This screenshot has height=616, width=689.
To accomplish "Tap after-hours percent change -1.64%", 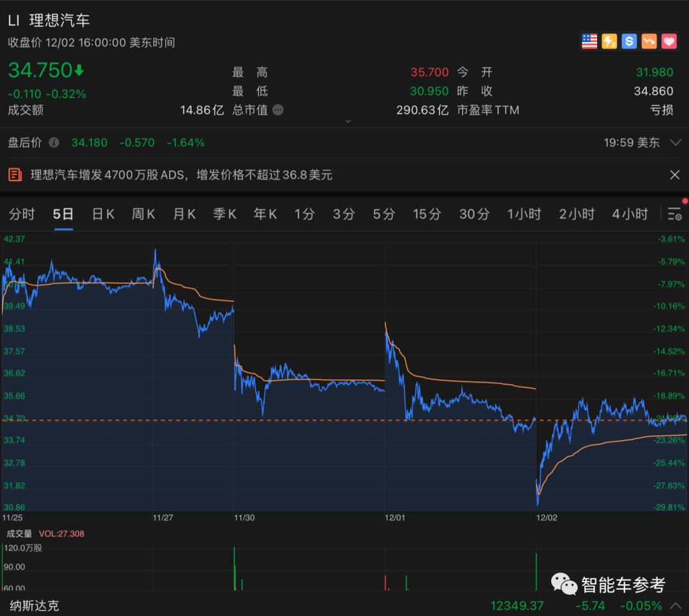I will pyautogui.click(x=186, y=143).
